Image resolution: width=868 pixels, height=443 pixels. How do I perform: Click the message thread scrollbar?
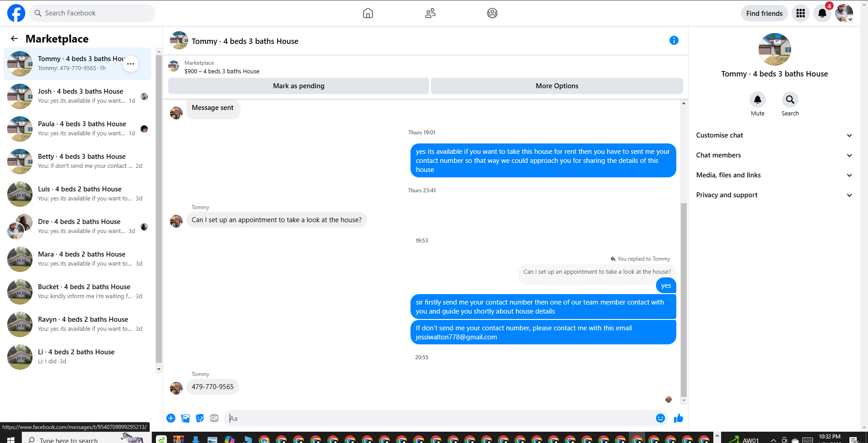point(684,300)
